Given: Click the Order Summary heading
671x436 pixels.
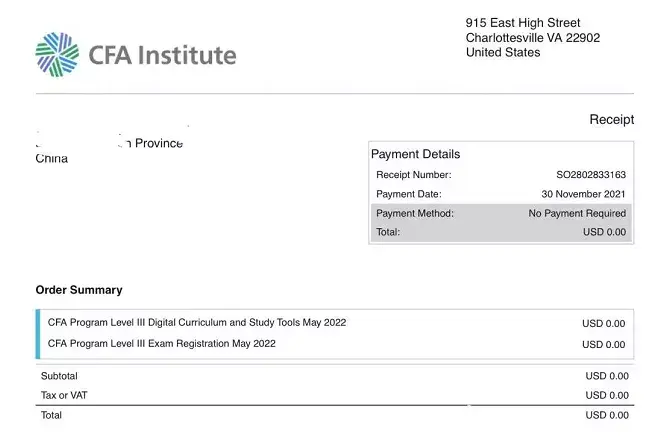Looking at the screenshot, I should click(x=79, y=290).
